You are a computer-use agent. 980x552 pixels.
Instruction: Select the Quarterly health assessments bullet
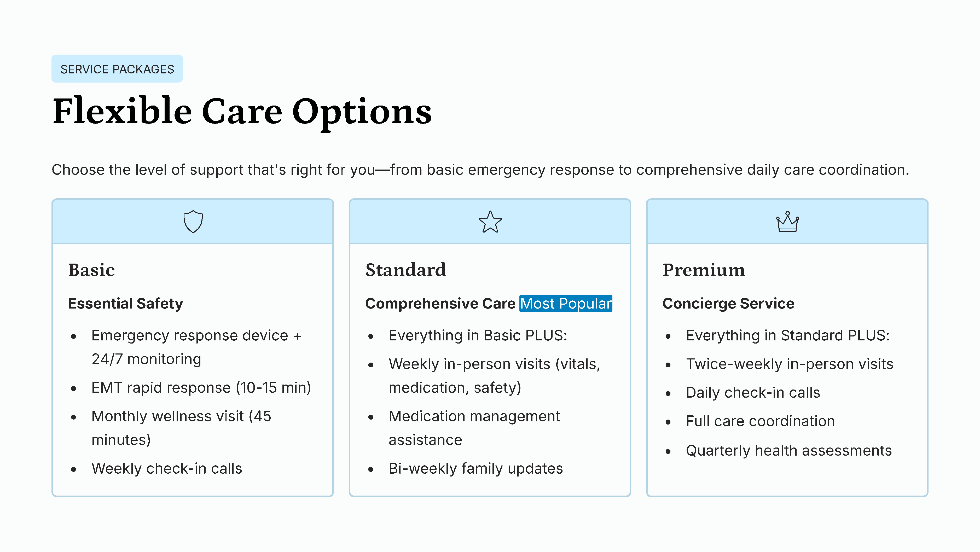pos(789,450)
